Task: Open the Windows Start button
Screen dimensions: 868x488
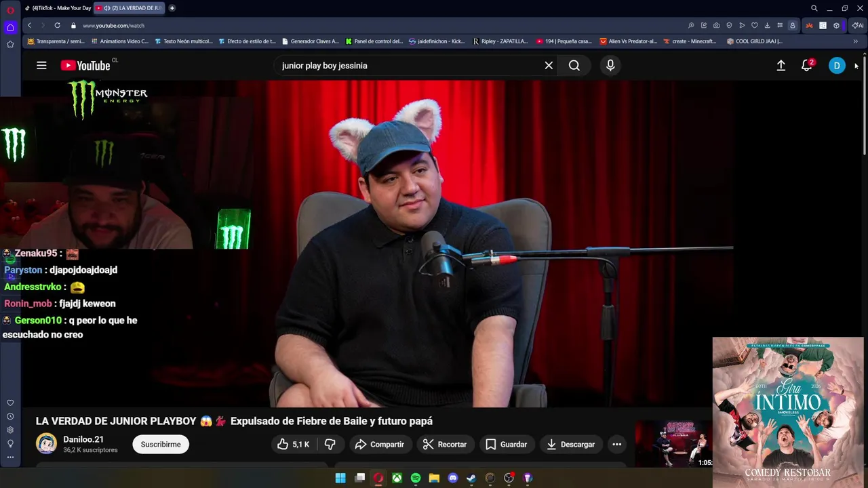Action: point(340,478)
